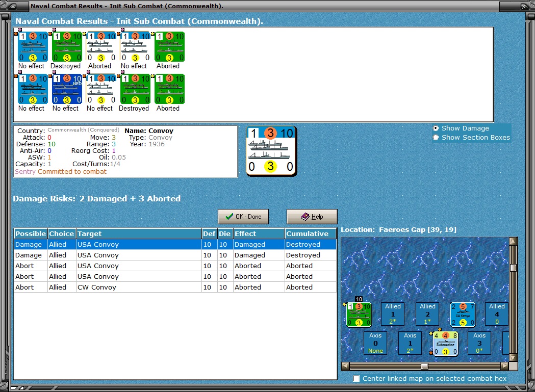Select the second-row green convoy counter labeled Destroyed
The image size is (535, 392).
click(x=135, y=89)
